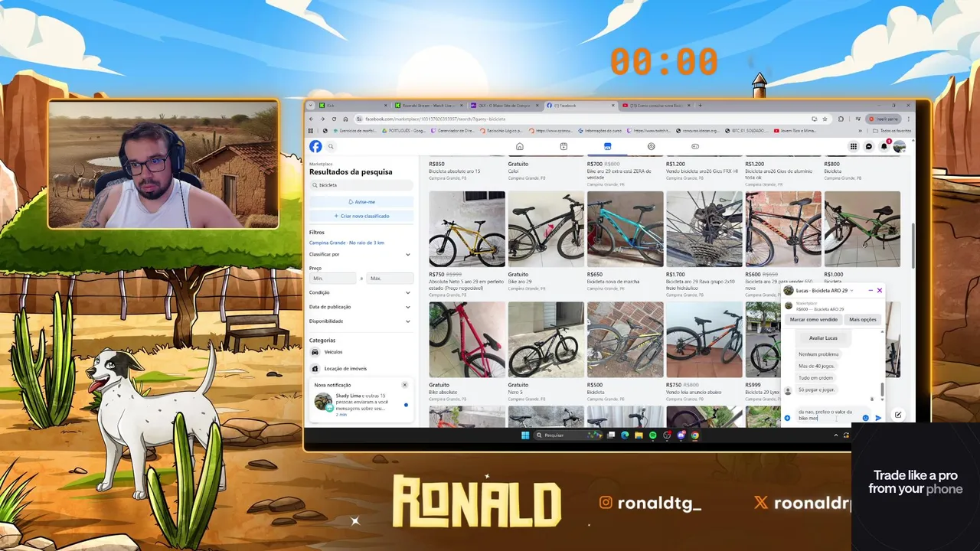Open the Facebook menu grid icon
The height and width of the screenshot is (551, 980).
click(854, 146)
